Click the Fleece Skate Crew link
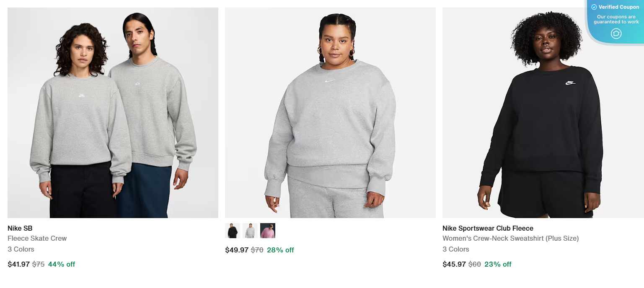Screen dimensions: 644x288 pos(37,238)
